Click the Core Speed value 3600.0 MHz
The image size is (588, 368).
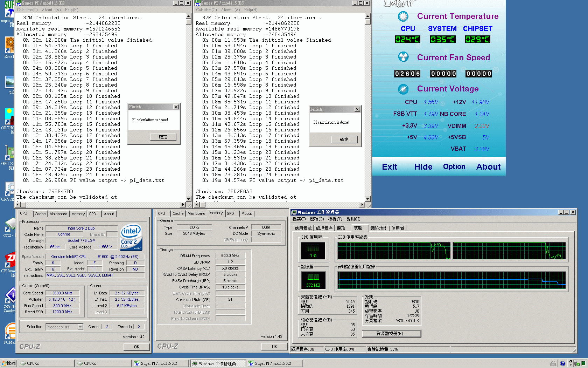pos(62,293)
